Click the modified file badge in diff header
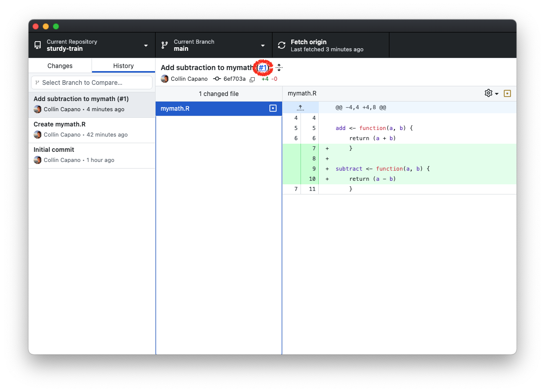The height and width of the screenshot is (392, 545). pos(507,93)
